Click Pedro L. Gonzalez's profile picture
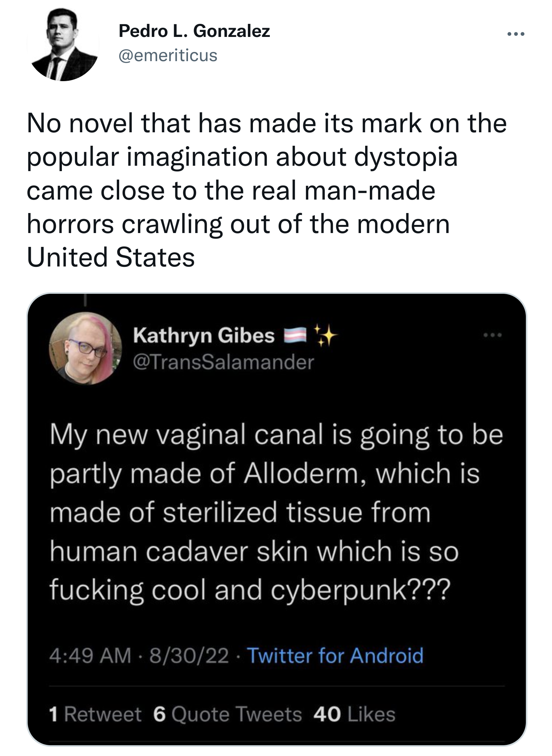 [x=64, y=45]
